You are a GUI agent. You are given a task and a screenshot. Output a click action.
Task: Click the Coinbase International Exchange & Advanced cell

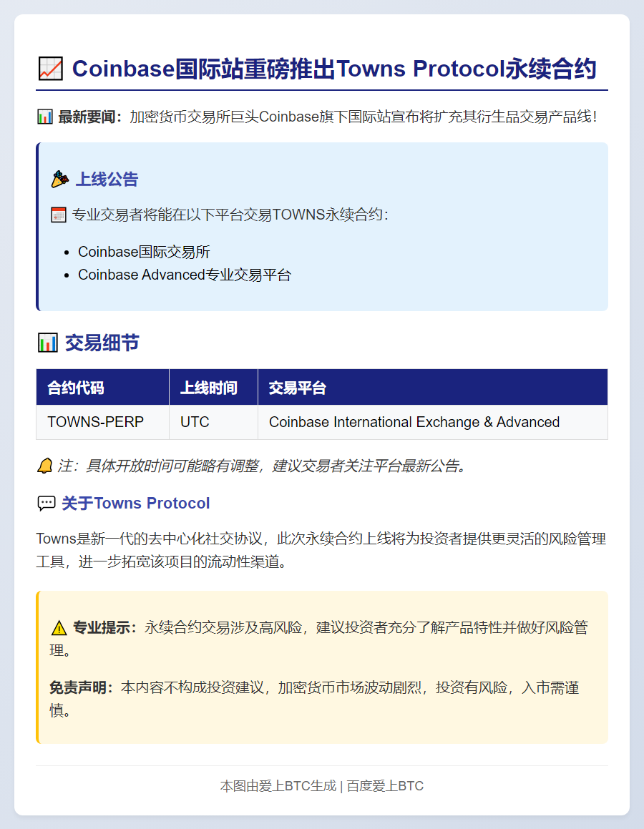coord(433,422)
